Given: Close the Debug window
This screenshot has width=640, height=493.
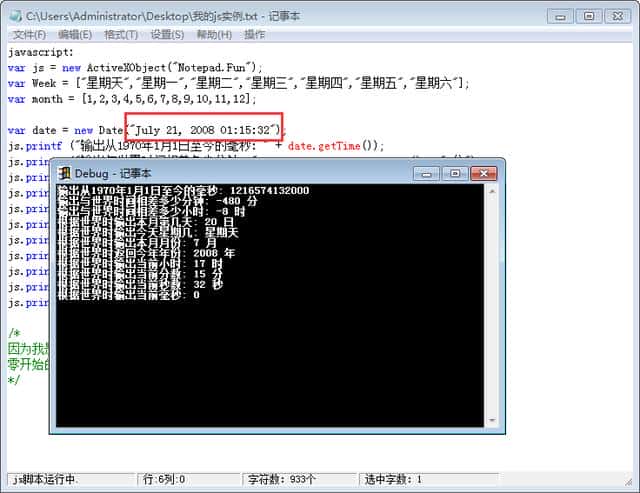Looking at the screenshot, I should (x=484, y=174).
